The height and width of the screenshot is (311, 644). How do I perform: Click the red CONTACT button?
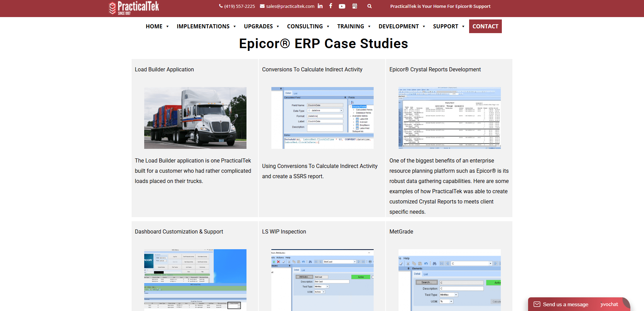point(485,26)
